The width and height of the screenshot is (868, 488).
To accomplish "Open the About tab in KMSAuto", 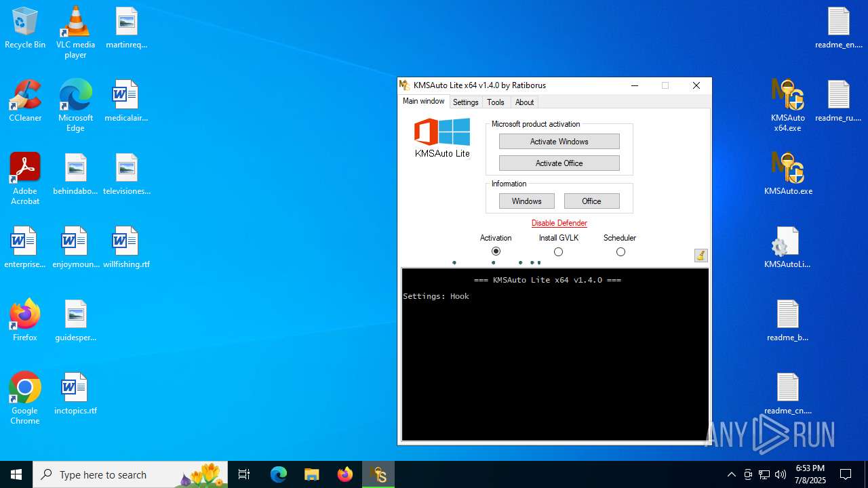I will (524, 102).
